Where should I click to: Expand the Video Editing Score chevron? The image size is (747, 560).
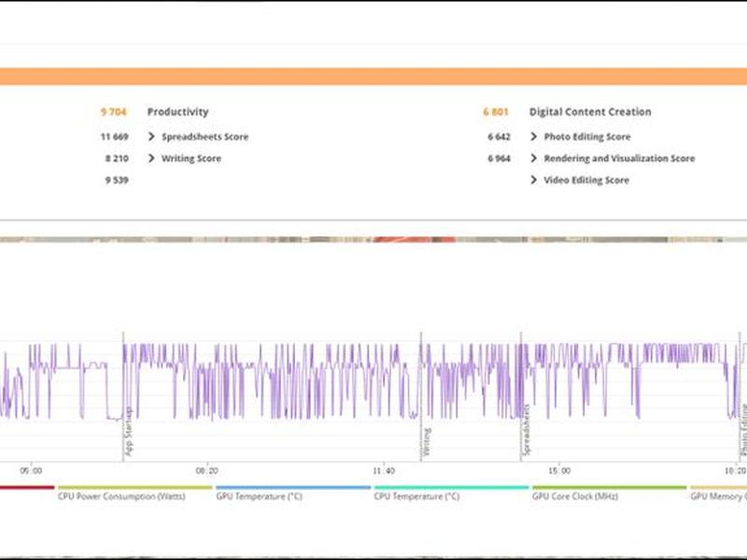coord(533,180)
